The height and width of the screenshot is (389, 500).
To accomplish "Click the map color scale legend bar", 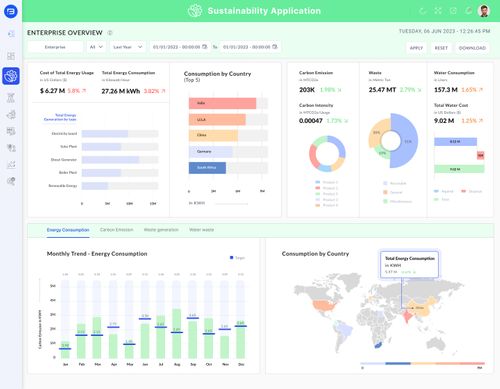I will coord(423,363).
